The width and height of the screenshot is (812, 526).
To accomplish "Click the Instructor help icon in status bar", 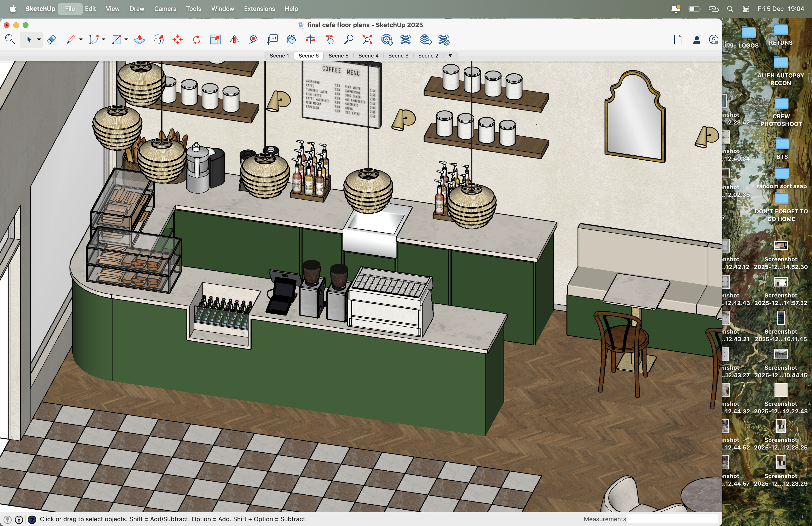I will pos(32,519).
